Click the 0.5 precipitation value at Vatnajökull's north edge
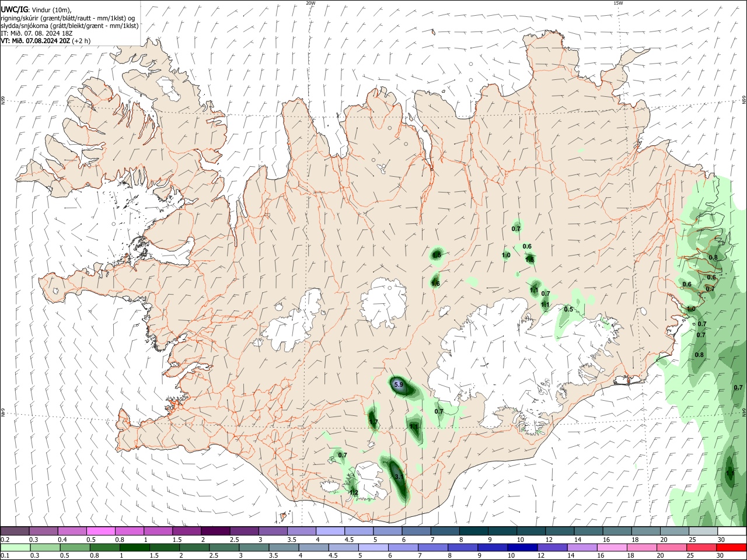Screen dimensions: 747x560 (568, 309)
